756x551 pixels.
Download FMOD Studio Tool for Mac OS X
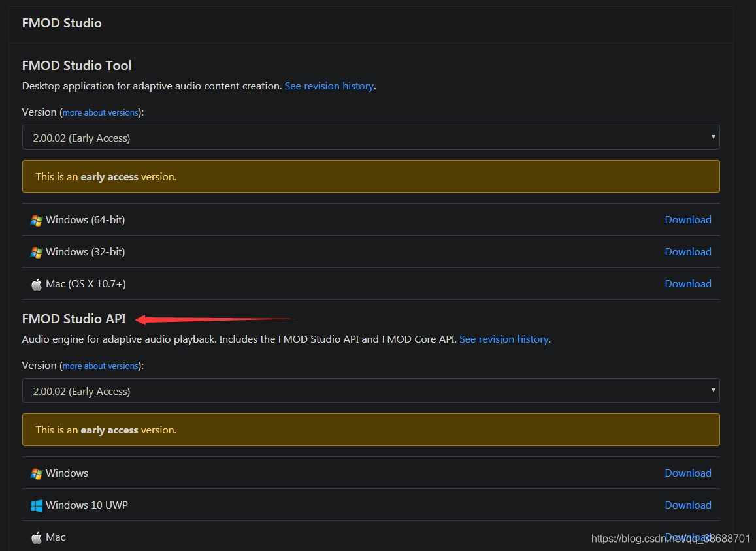[x=688, y=284]
